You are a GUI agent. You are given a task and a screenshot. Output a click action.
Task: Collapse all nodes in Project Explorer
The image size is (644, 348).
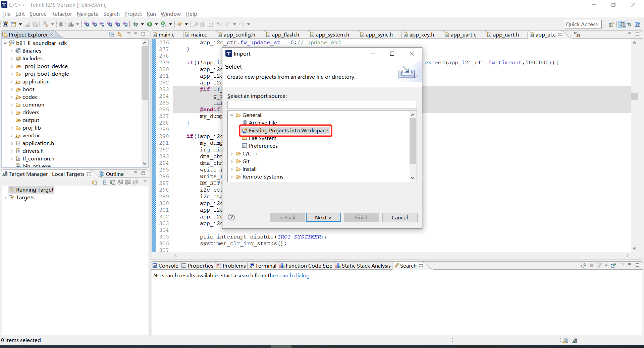(111, 34)
